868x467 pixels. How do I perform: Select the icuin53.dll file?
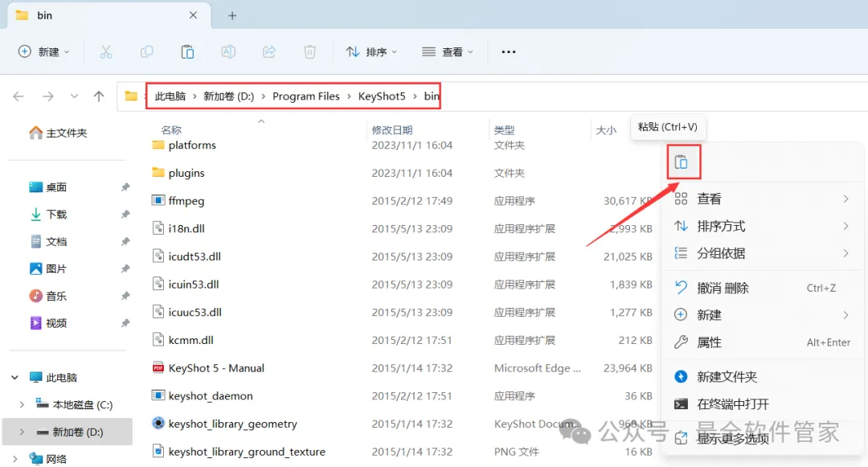(x=186, y=284)
